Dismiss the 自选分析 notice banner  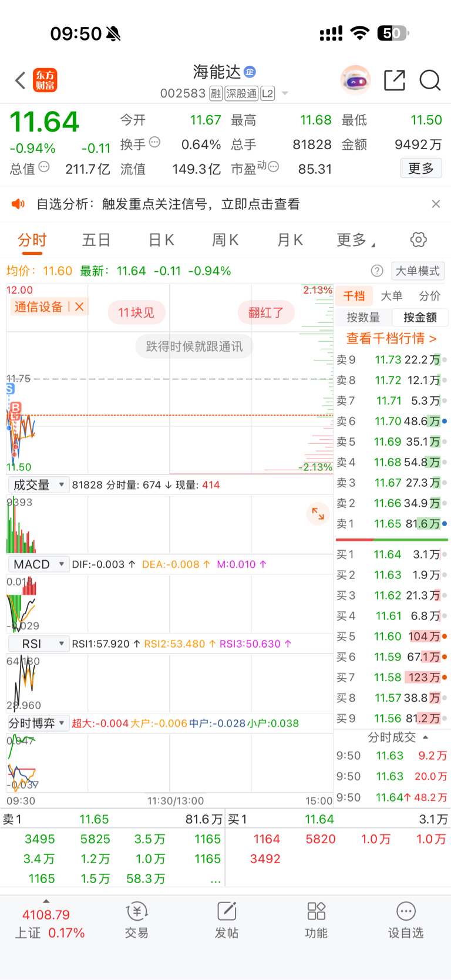point(436,204)
